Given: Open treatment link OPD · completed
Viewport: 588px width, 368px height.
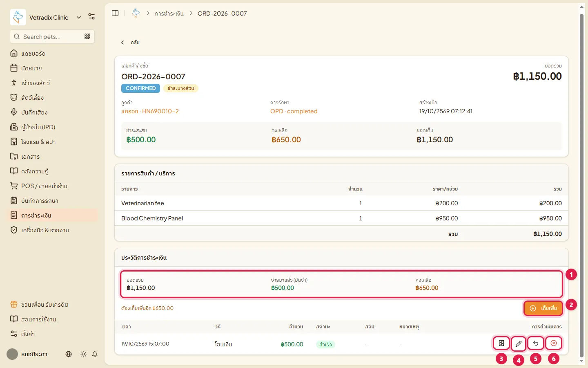Looking at the screenshot, I should (294, 111).
